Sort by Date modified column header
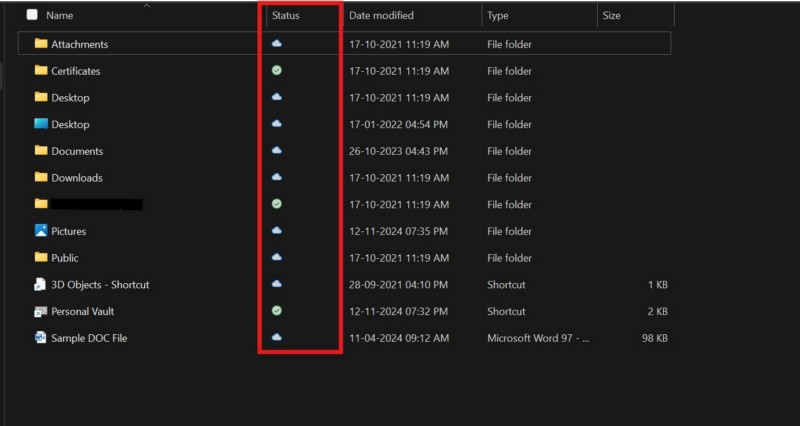This screenshot has width=800, height=426. pos(381,16)
